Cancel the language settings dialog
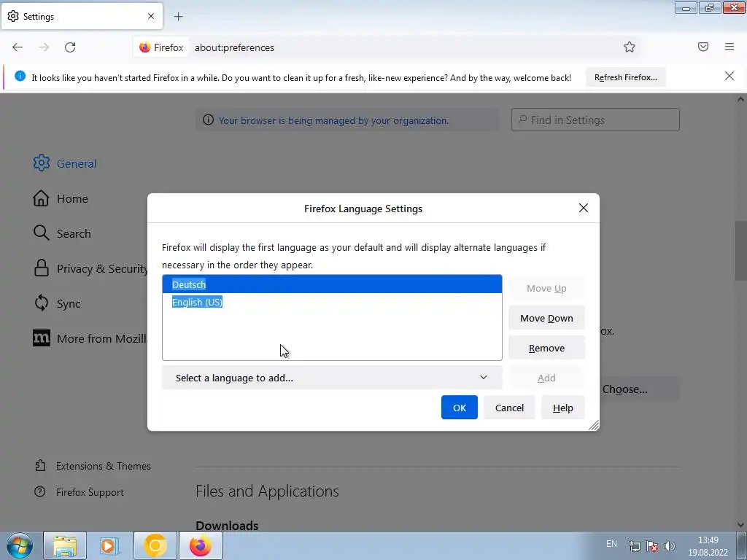 point(509,408)
